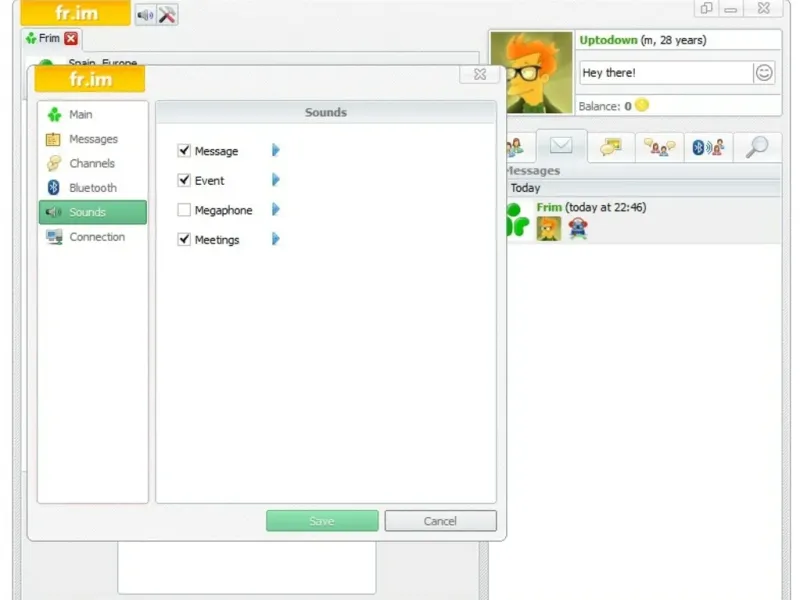The image size is (800, 600).
Task: Click the Frim green clover logo in messages
Action: (x=517, y=220)
